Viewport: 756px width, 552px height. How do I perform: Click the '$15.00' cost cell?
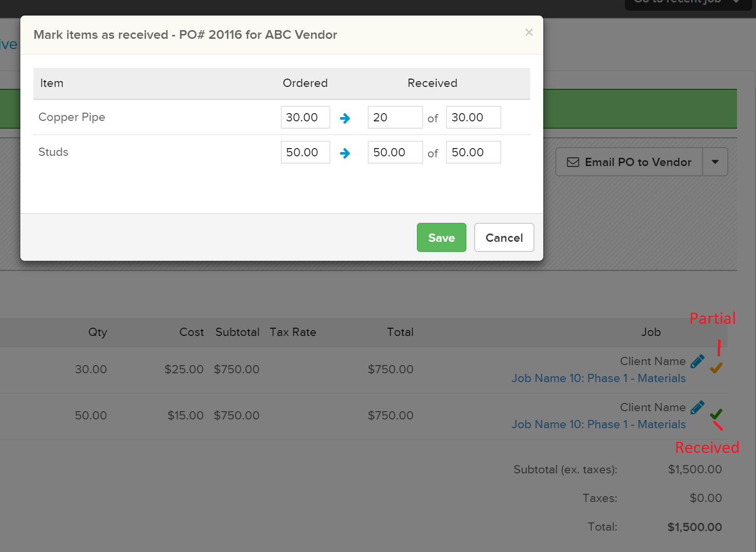pyautogui.click(x=186, y=416)
